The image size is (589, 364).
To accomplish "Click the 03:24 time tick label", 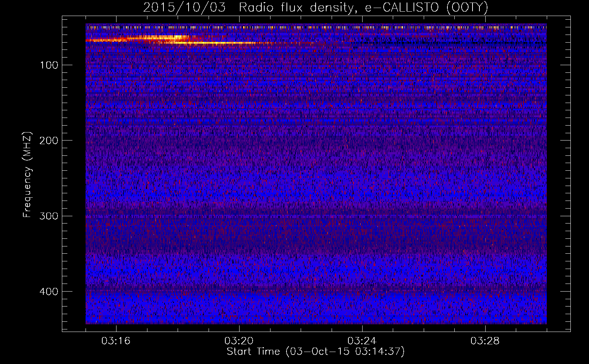I will click(362, 341).
